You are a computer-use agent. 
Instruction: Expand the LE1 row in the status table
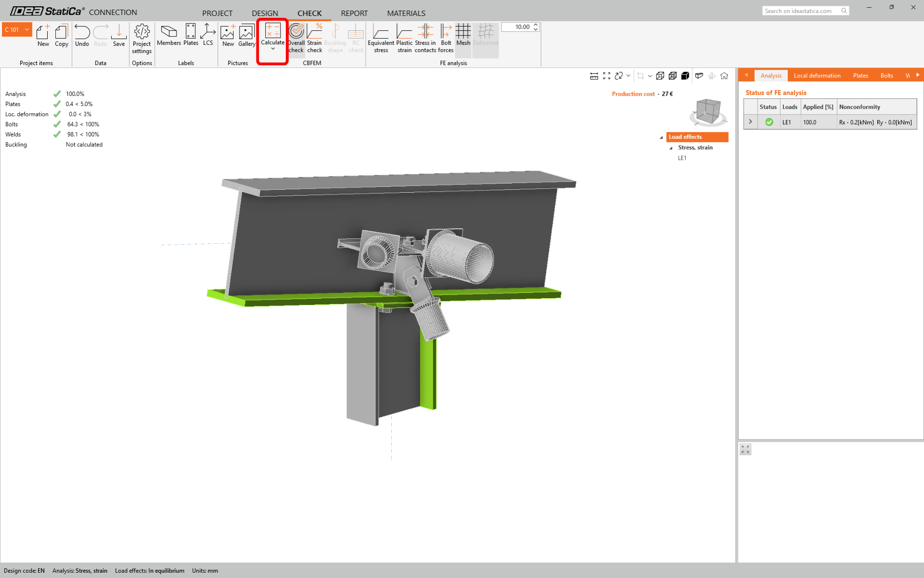[750, 122]
